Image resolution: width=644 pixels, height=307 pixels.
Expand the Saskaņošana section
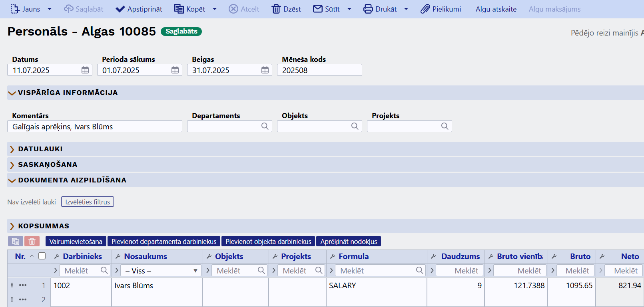click(x=12, y=165)
